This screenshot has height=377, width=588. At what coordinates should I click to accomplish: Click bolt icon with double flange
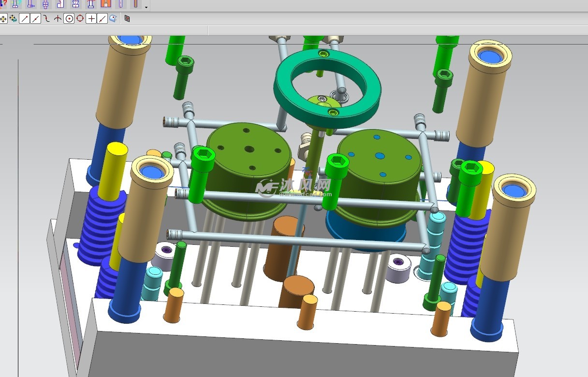click(x=45, y=4)
